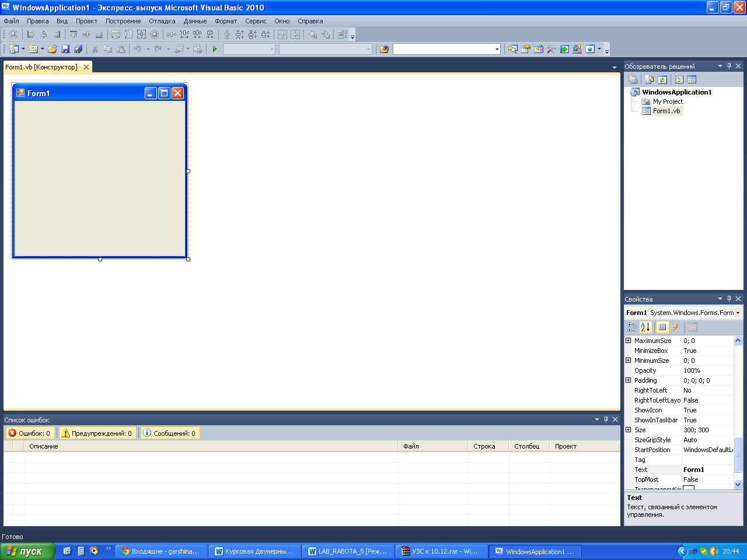Click the Align Bottoms layout icon
This screenshot has height=560, width=747.
click(99, 34)
